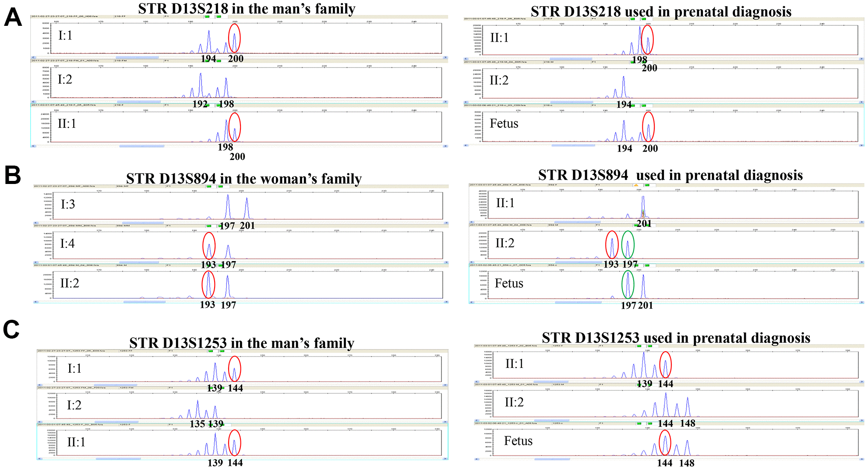Click title 'STR D13S894 used in prenatal diagnosis'
868x470 pixels.
(670, 175)
